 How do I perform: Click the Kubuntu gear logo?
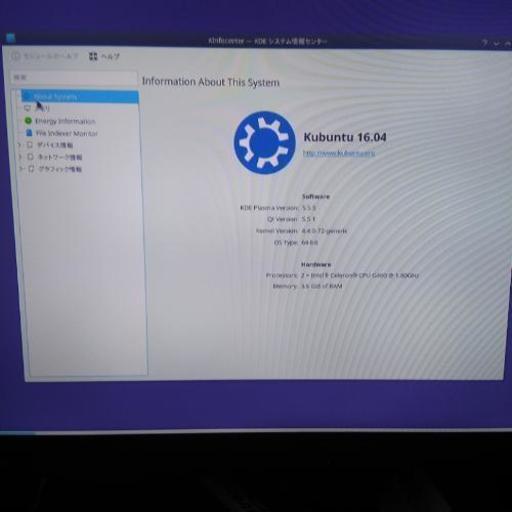point(264,143)
